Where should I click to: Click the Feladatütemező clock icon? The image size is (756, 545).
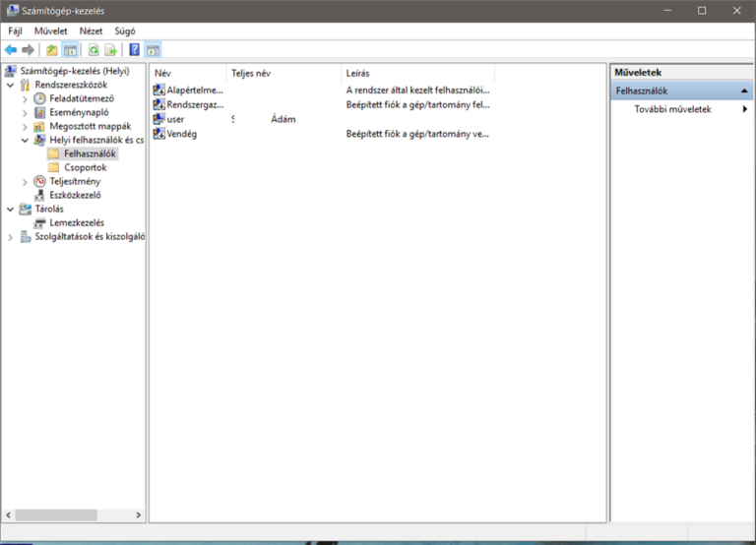tap(39, 98)
